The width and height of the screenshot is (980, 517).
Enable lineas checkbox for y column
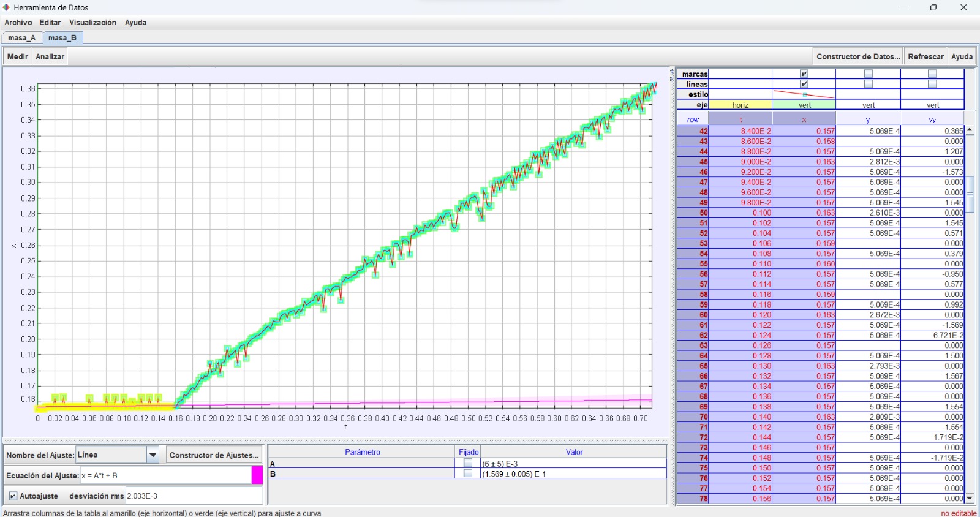click(x=868, y=84)
